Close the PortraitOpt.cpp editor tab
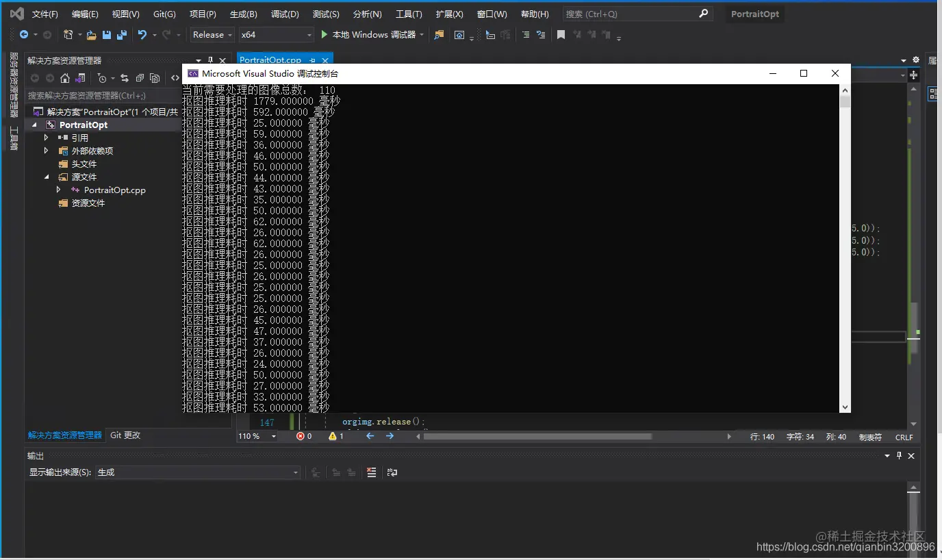Image resolution: width=942 pixels, height=560 pixels. 325,60
